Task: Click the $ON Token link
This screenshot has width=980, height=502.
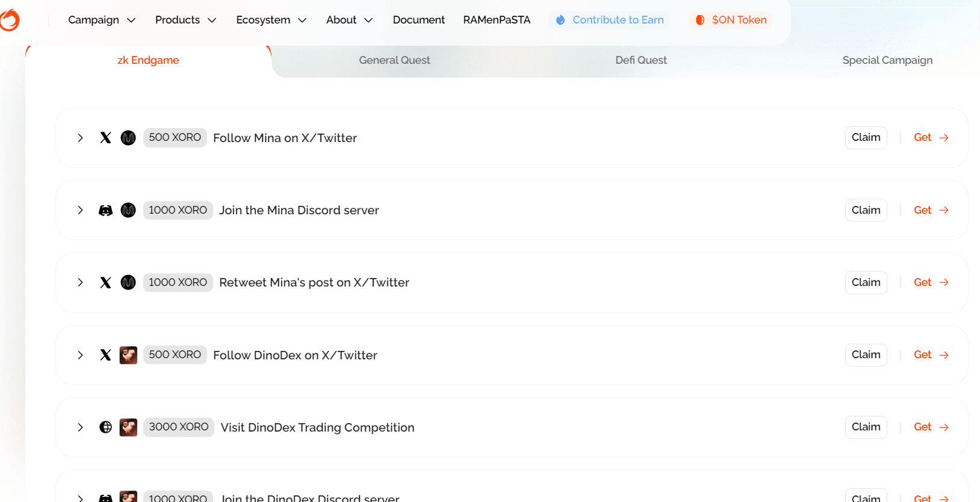Action: tap(731, 20)
